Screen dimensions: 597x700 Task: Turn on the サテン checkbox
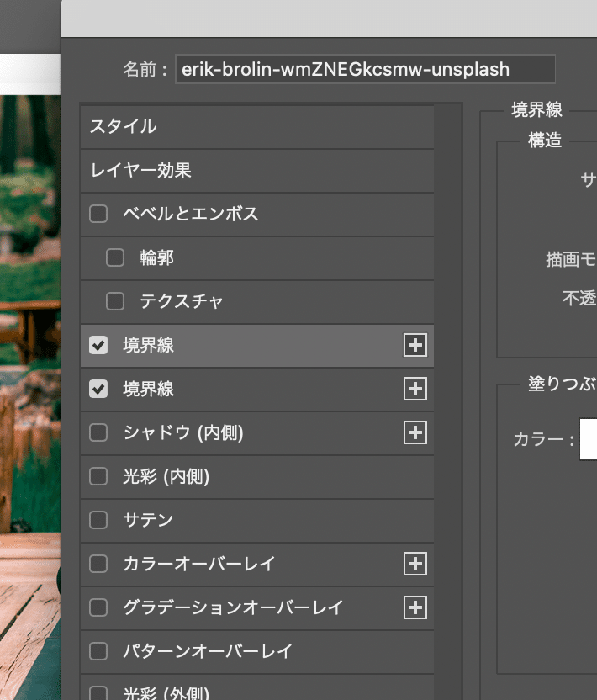pos(98,520)
